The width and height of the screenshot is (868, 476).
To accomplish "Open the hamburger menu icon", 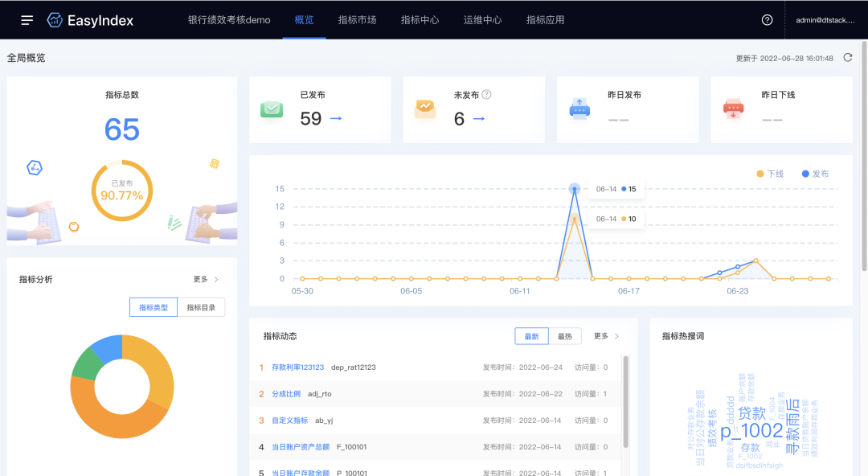I will tap(27, 20).
